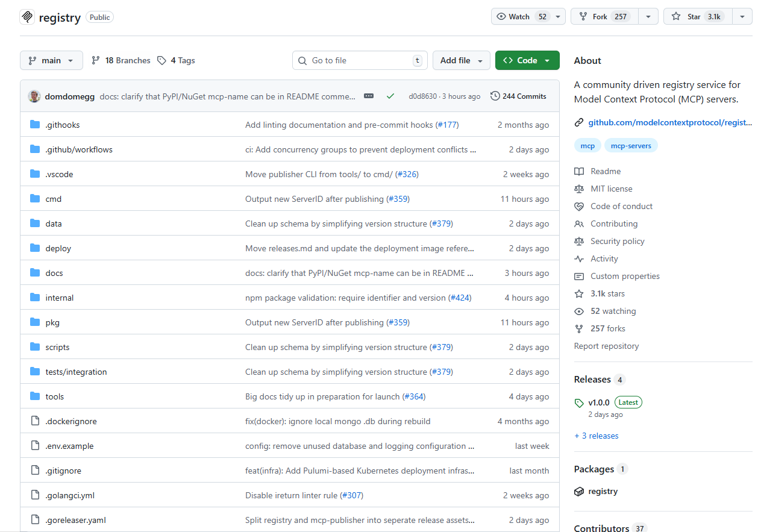The width and height of the screenshot is (758, 532).
Task: Select the mcp topic tag
Action: [587, 146]
